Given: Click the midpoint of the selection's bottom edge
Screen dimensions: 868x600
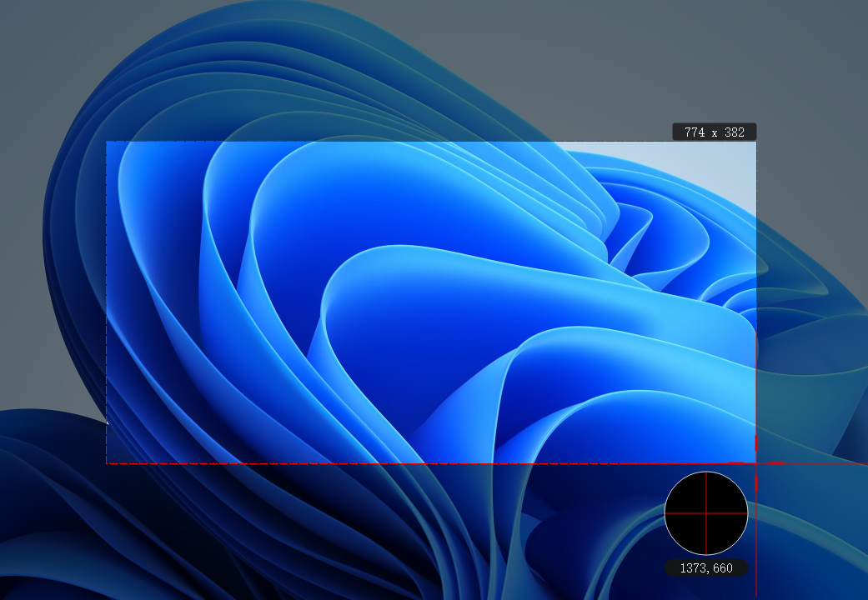Looking at the screenshot, I should (431, 463).
